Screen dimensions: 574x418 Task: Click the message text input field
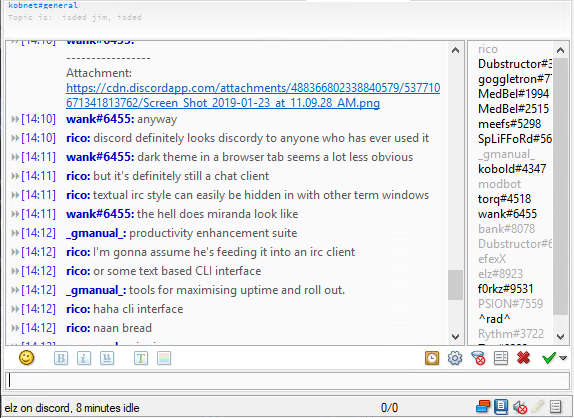coord(287,381)
